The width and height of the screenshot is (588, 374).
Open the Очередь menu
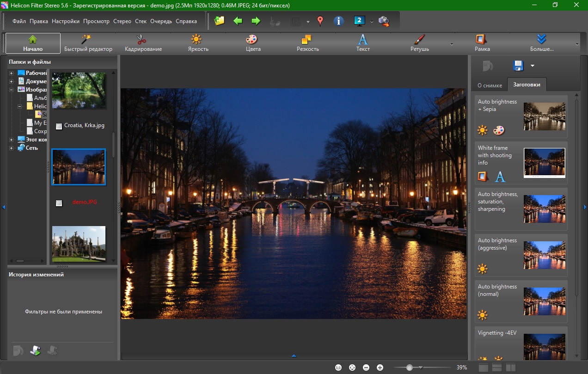(x=161, y=21)
